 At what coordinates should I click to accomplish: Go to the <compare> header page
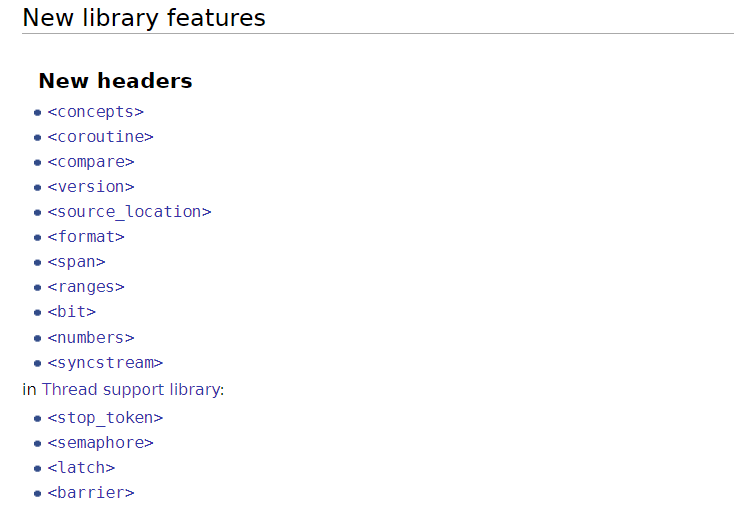pyautogui.click(x=91, y=162)
